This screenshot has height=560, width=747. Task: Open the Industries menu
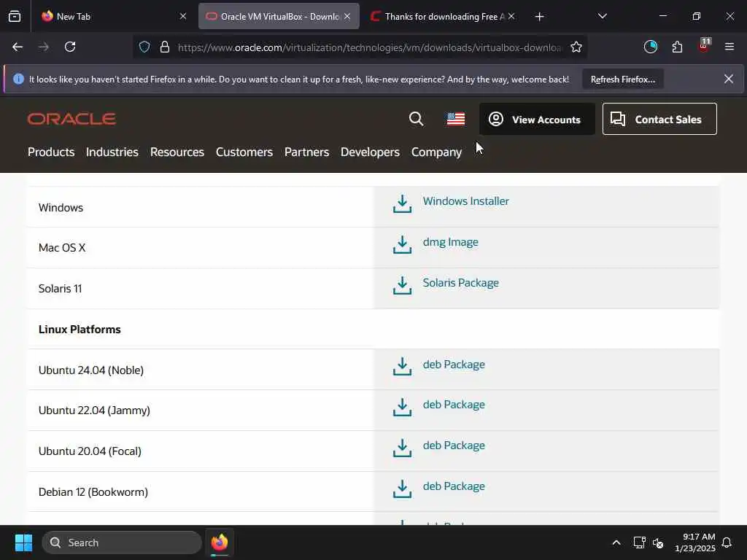coord(112,152)
